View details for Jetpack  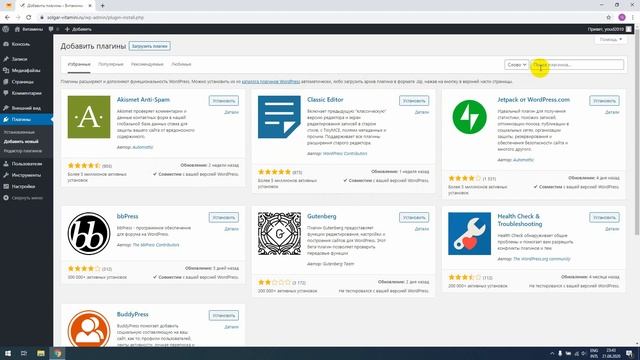pyautogui.click(x=612, y=112)
